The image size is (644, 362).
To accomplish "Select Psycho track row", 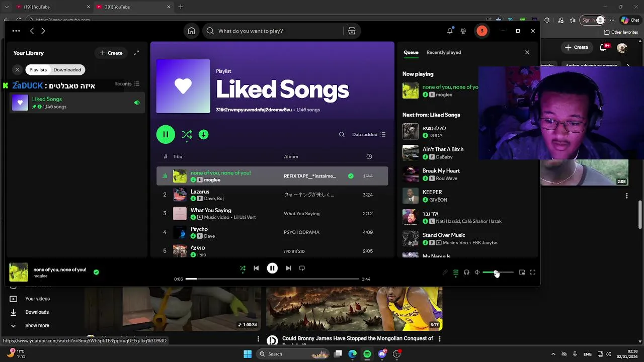I will click(x=272, y=232).
